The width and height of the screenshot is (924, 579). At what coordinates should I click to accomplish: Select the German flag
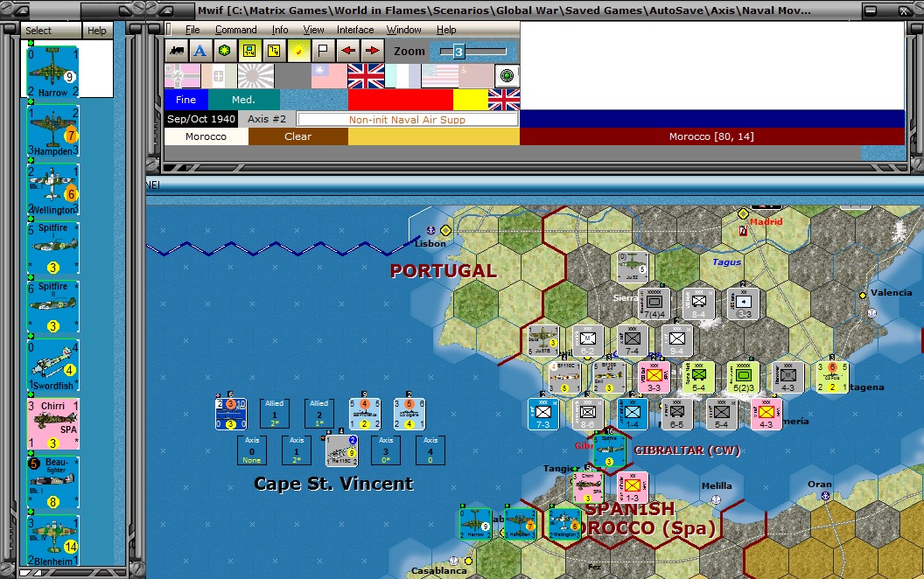coord(182,76)
